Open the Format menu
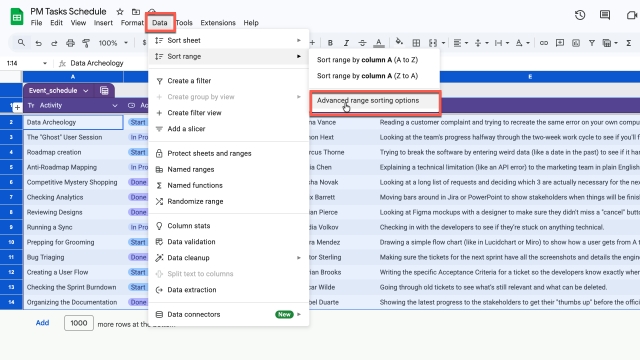Image resolution: width=640 pixels, height=360 pixels. (132, 23)
